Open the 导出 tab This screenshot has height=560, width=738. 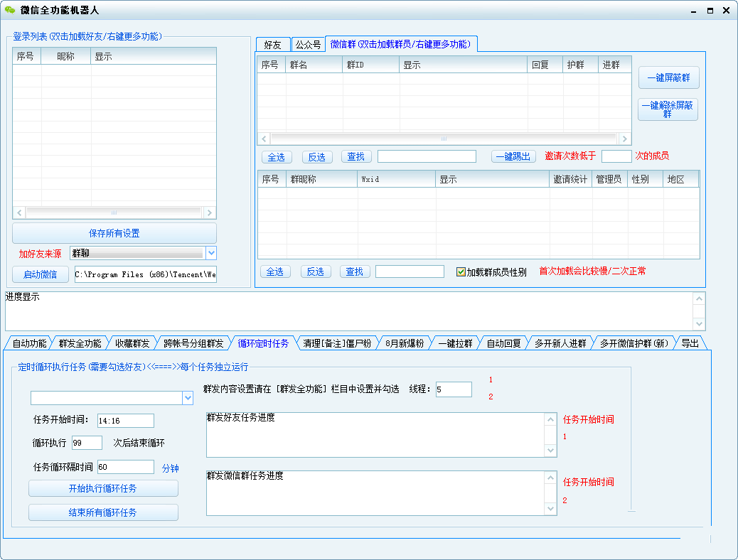pos(690,343)
